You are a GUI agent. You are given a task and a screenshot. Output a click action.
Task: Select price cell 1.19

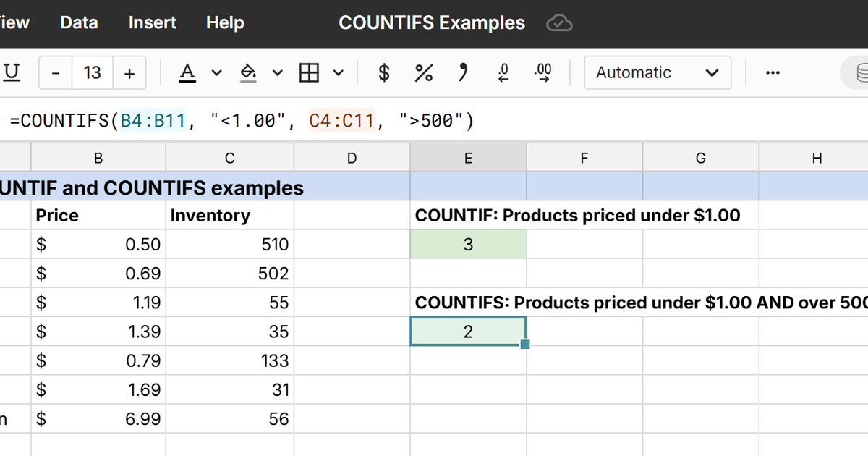point(98,303)
